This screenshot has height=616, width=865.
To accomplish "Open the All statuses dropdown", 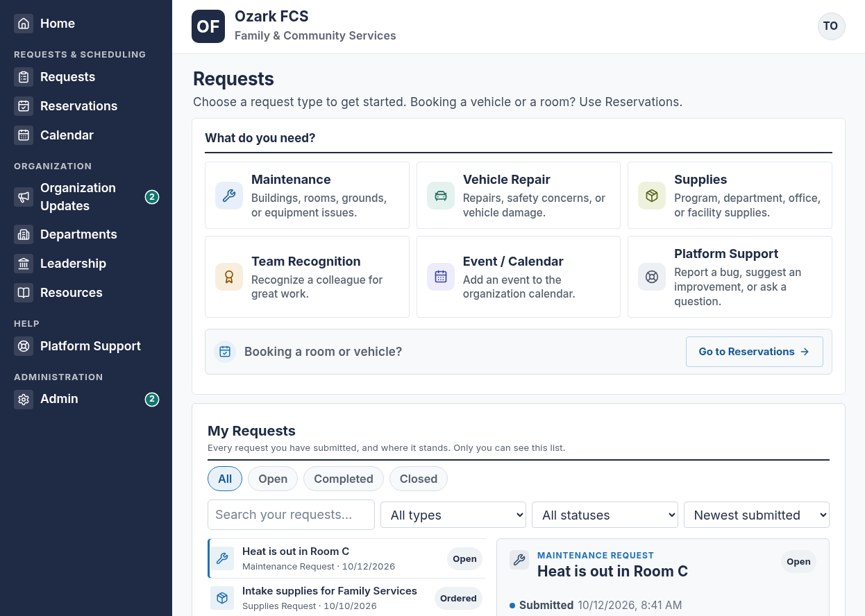I will point(605,515).
